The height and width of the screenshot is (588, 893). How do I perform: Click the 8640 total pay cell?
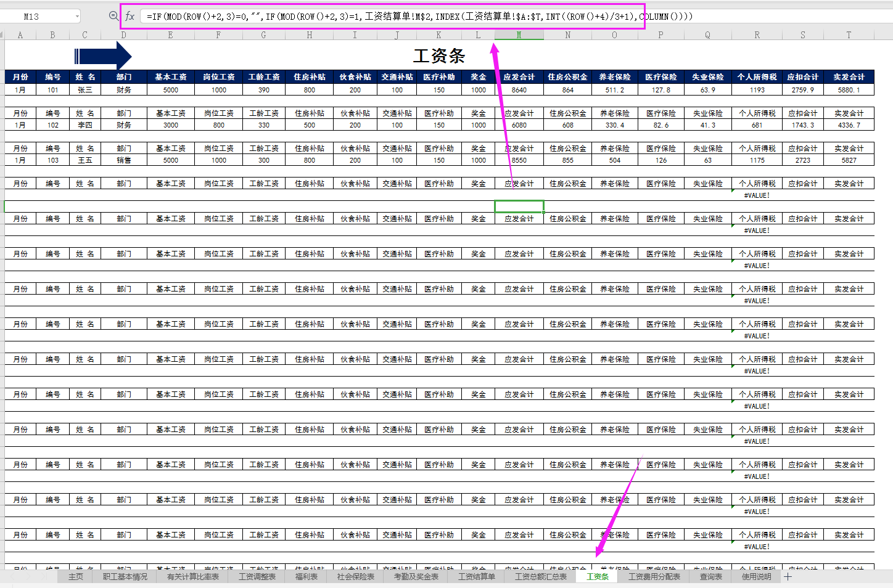[519, 90]
